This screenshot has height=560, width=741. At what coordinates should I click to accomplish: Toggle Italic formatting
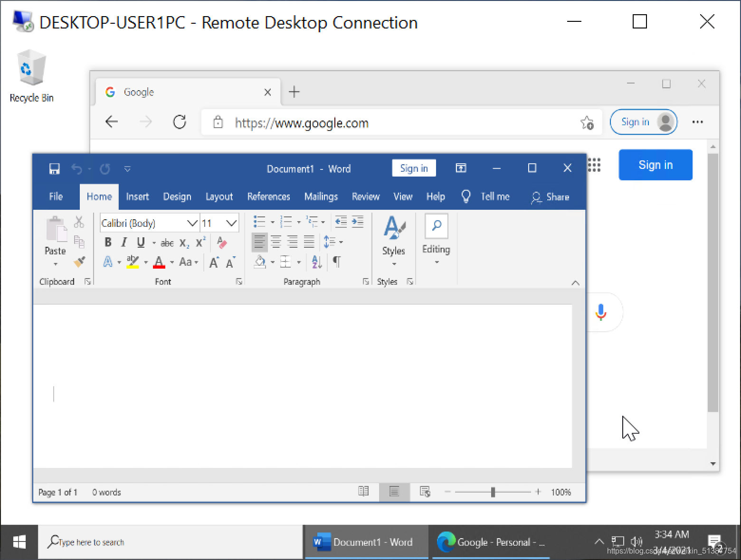(x=124, y=243)
